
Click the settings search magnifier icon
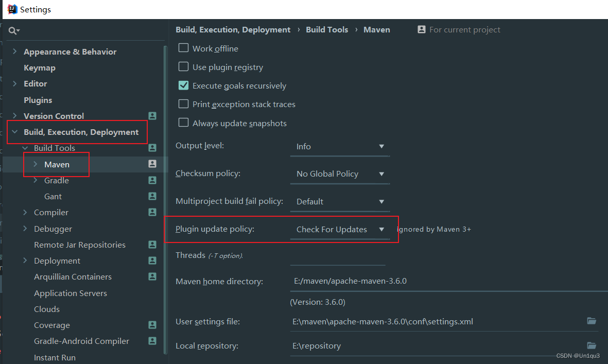(x=13, y=30)
